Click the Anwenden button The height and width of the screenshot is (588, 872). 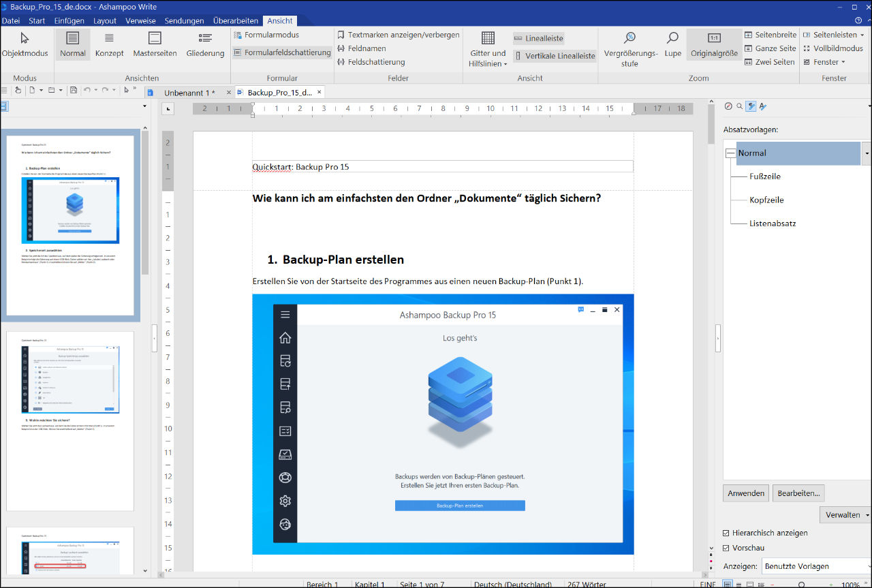746,493
